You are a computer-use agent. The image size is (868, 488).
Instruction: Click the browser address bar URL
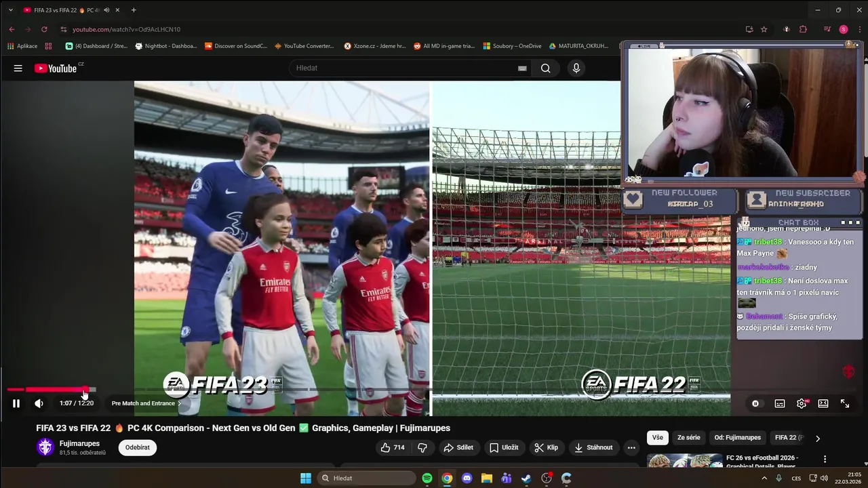pyautogui.click(x=126, y=29)
